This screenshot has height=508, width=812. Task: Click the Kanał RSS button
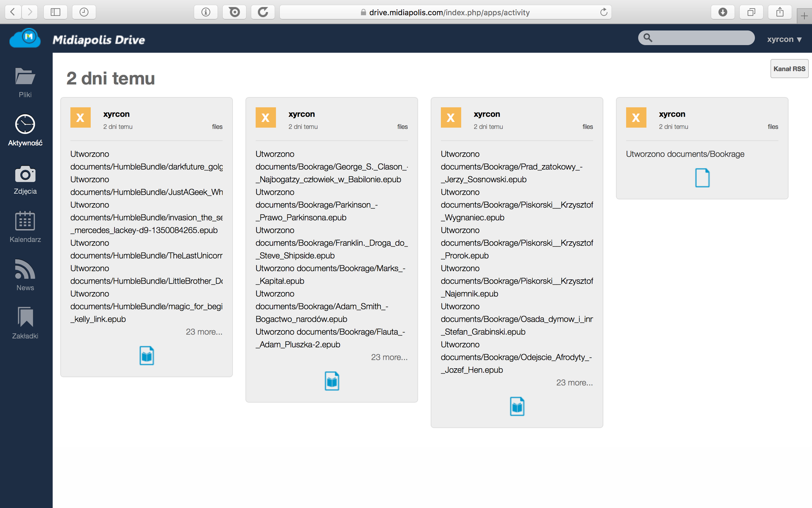click(x=789, y=69)
